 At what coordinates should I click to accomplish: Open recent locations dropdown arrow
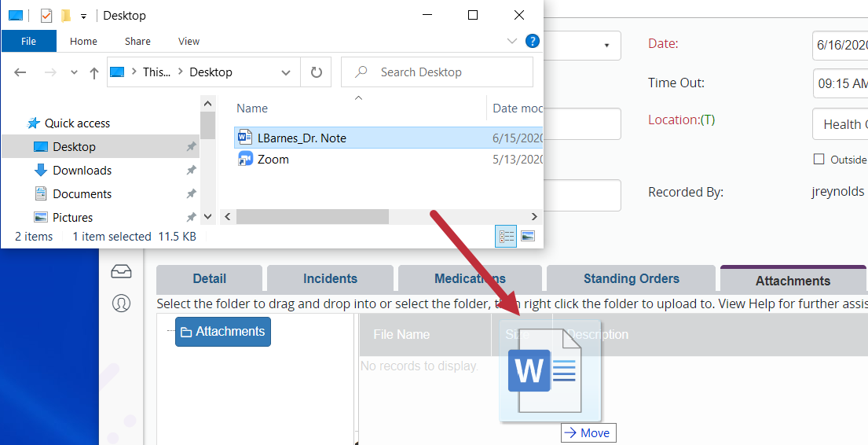pos(74,72)
